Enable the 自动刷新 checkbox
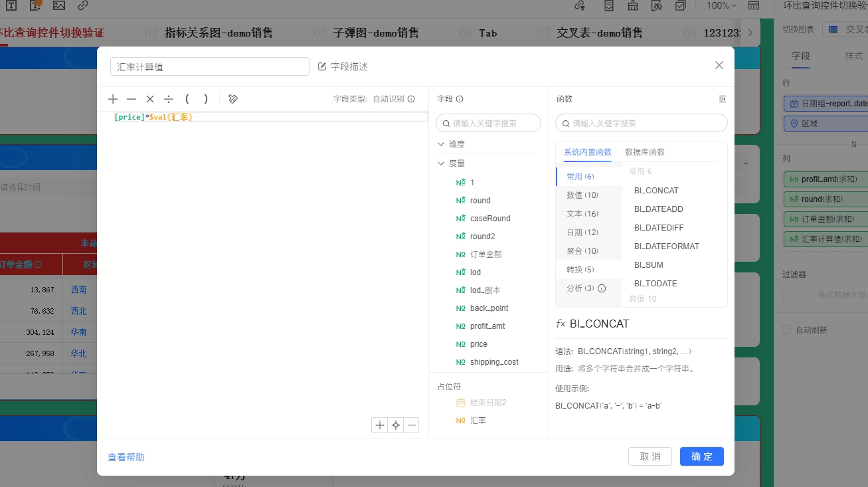The image size is (868, 487). 787,330
